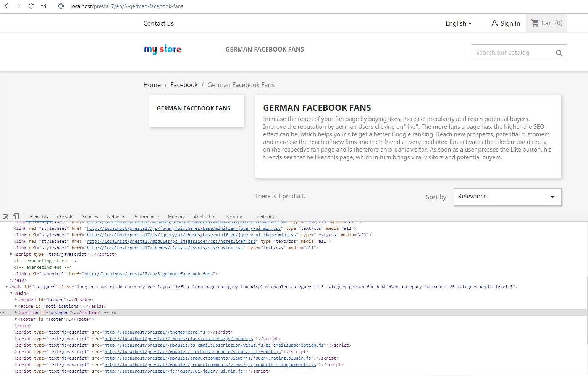Image resolution: width=588 pixels, height=376 pixels.
Task: Open the jquery-ui.min.css stylesheet link
Action: (184, 228)
